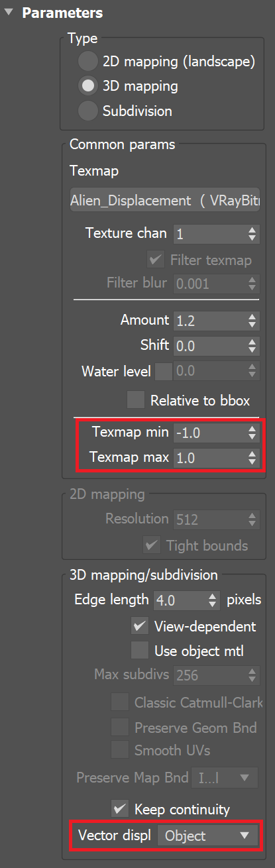Open the Vector displ dropdown
This screenshot has height=868, width=275.
coord(208,836)
